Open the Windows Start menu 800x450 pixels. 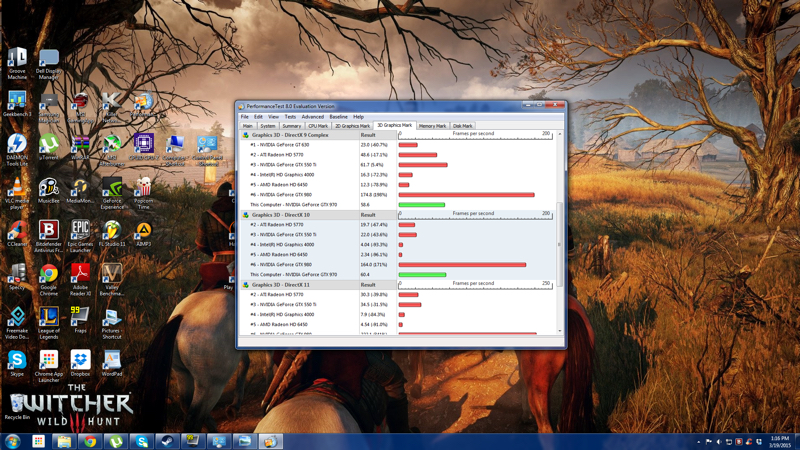pos(12,441)
